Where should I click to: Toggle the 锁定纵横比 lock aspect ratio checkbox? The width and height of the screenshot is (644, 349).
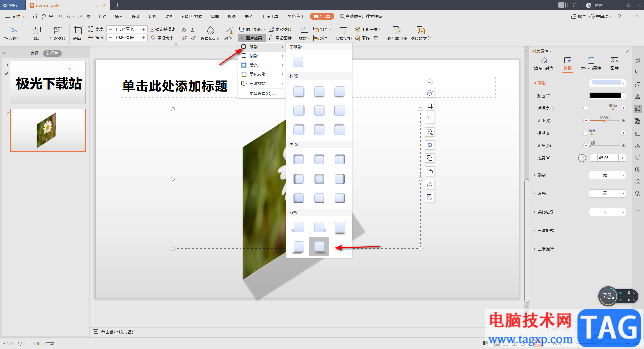point(152,29)
